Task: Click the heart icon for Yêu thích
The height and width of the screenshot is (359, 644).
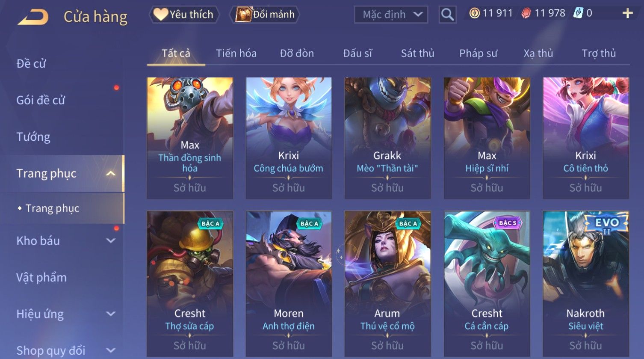Action: [x=161, y=15]
